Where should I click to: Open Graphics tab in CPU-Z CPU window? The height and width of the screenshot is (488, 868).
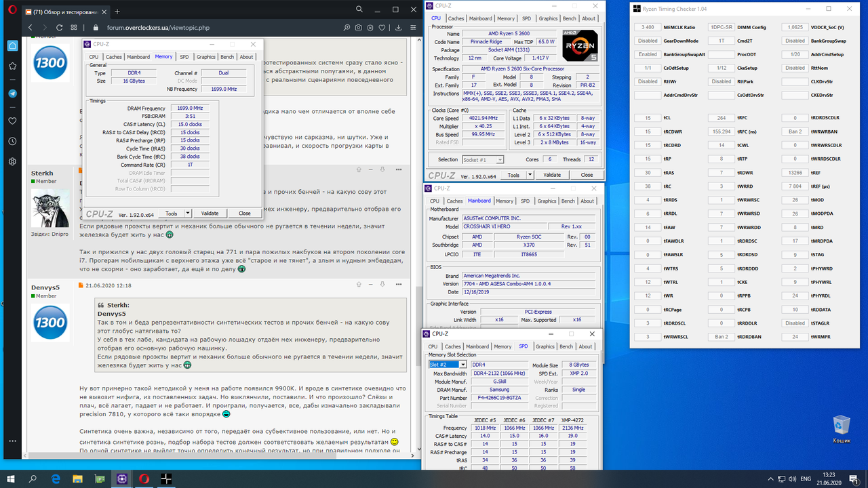click(548, 19)
